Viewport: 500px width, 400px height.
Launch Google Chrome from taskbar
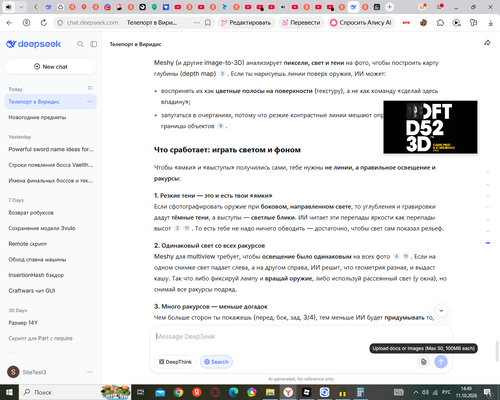[178, 392]
